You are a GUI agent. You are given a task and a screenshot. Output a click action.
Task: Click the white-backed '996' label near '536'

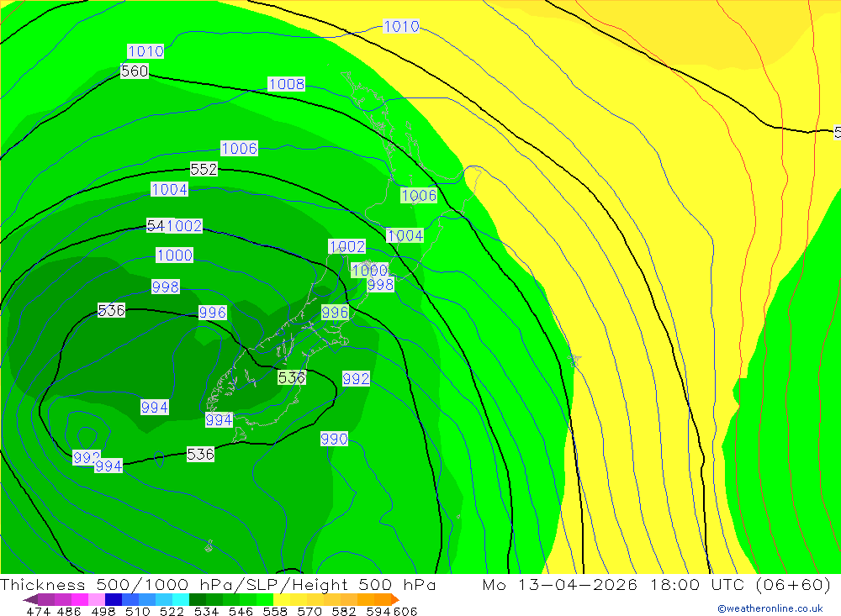click(213, 313)
